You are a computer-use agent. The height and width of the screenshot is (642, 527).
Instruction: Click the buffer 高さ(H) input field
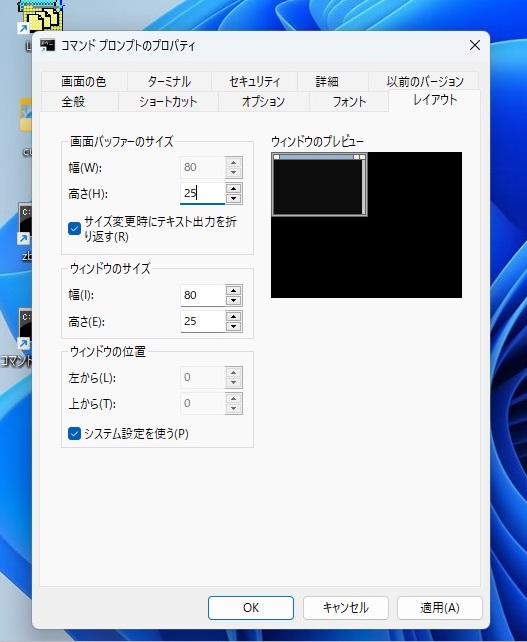[203, 193]
